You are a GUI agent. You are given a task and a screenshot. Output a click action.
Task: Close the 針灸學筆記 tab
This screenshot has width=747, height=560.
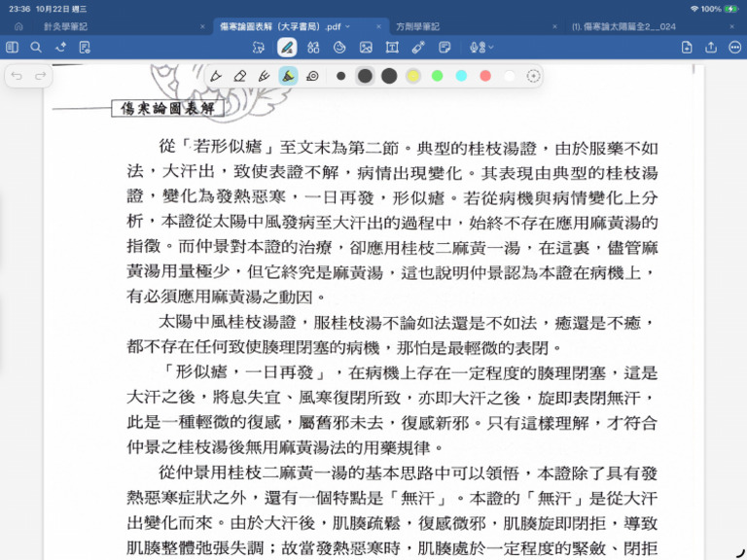coord(202,26)
